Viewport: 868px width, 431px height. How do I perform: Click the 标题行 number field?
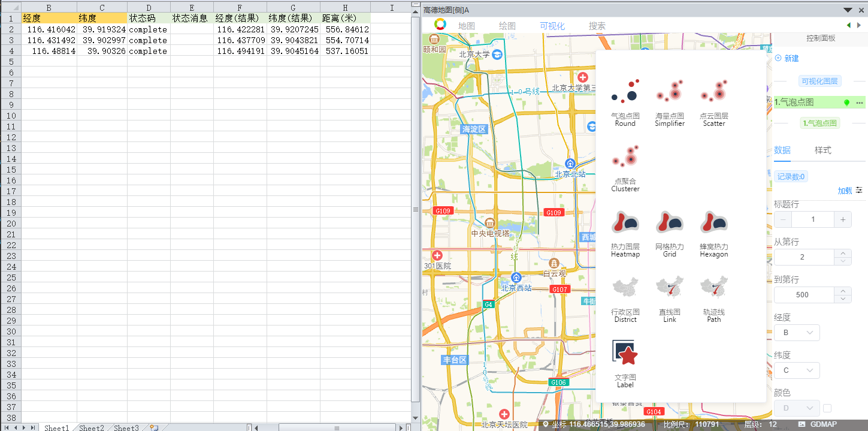813,219
